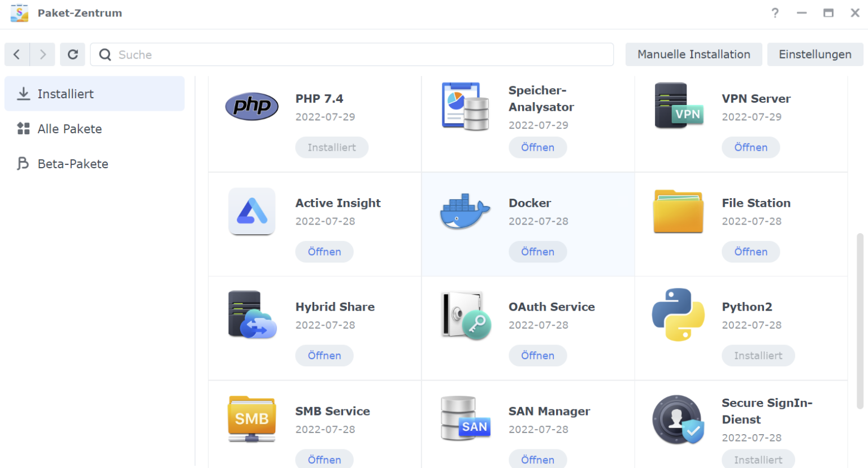Go forward with the right arrow button
The image size is (868, 468).
coord(42,55)
